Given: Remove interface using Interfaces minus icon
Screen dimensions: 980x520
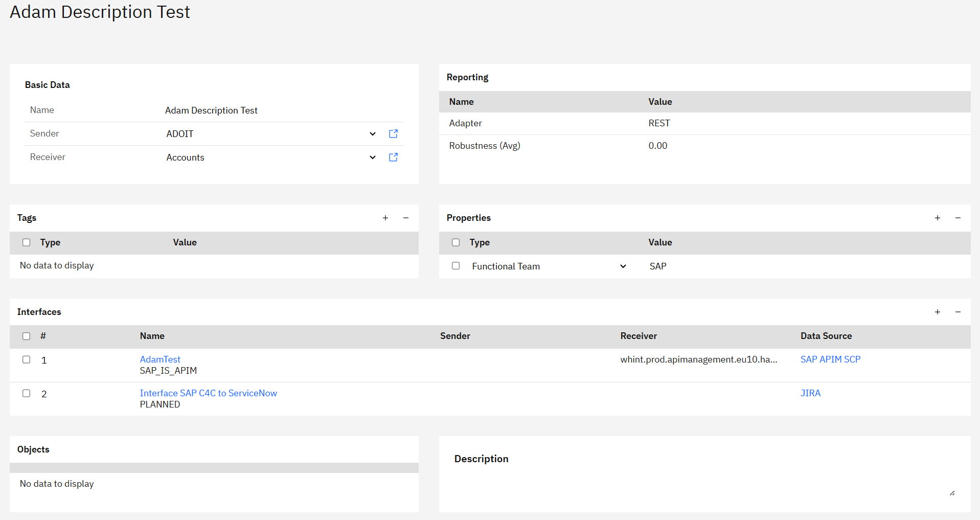Looking at the screenshot, I should 958,312.
